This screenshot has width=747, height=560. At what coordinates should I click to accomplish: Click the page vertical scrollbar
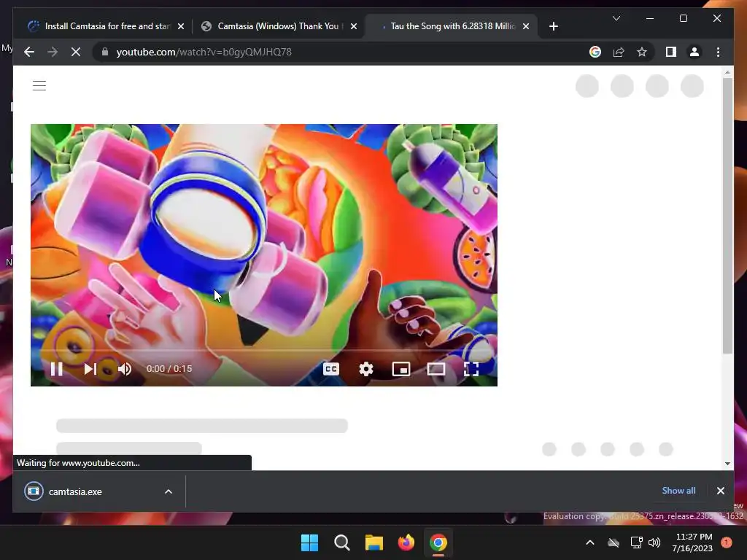727,215
